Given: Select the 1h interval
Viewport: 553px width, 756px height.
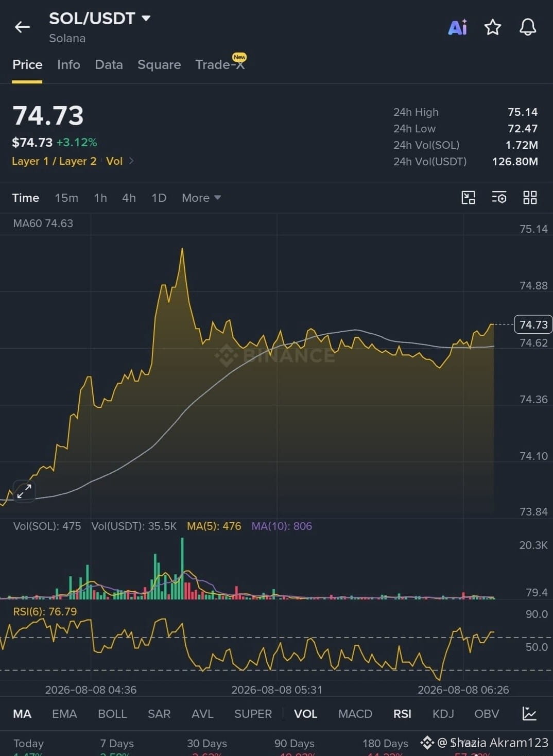Looking at the screenshot, I should (x=100, y=198).
